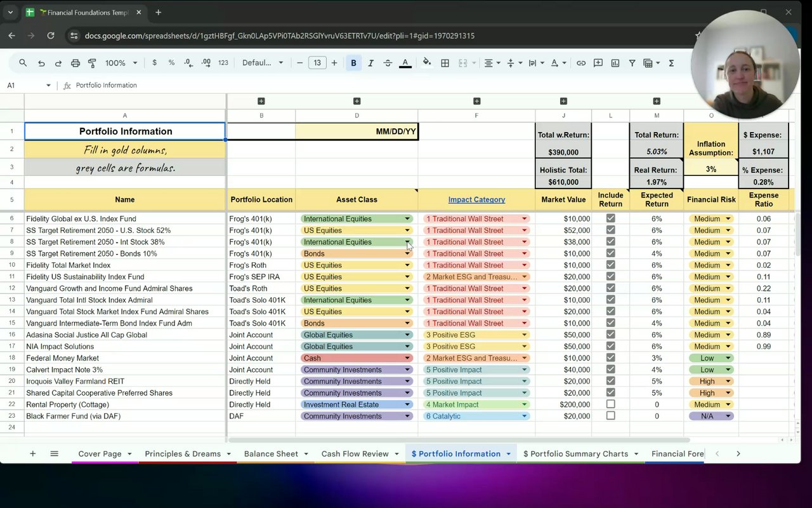This screenshot has width=812, height=508.
Task: Reload the browser page
Action: 51,36
